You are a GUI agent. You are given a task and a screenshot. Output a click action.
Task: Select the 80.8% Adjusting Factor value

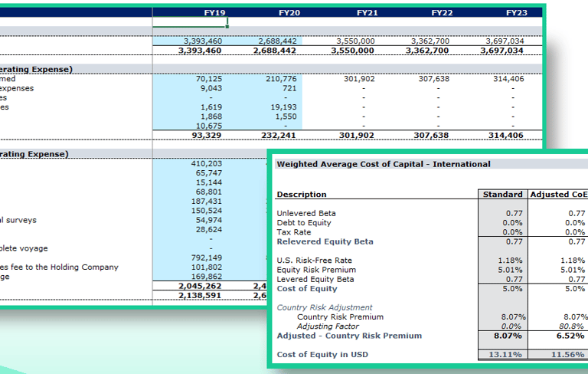(x=571, y=326)
